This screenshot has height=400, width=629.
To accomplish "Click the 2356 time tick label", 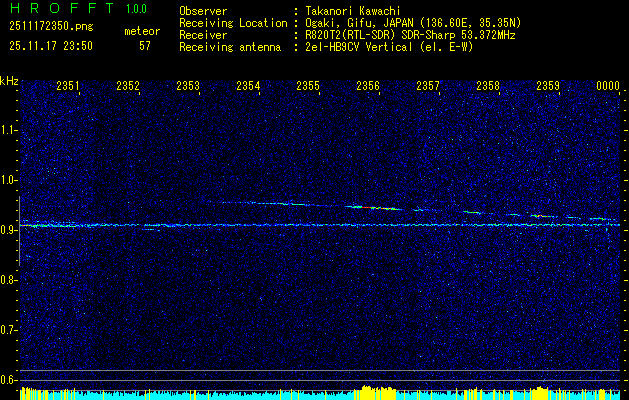I will (x=368, y=85).
